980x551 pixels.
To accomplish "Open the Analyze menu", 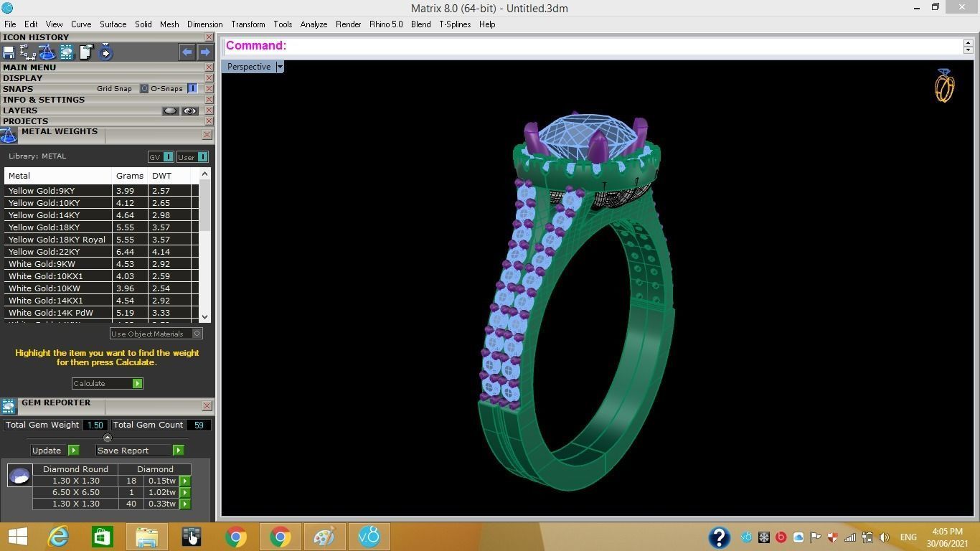I will [x=314, y=24].
